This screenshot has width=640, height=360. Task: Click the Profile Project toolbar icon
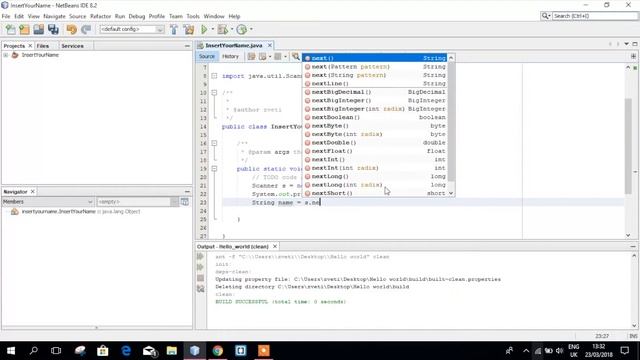pyautogui.click(x=242, y=29)
